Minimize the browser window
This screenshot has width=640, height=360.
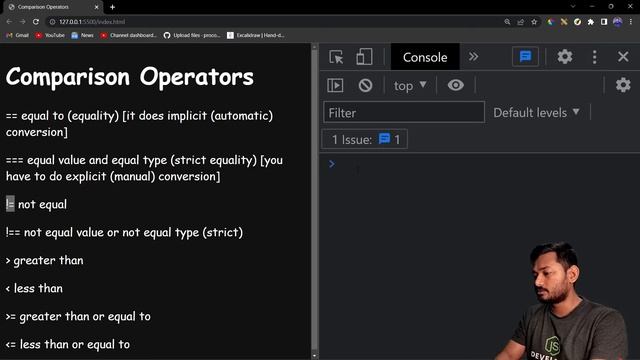coord(592,7)
